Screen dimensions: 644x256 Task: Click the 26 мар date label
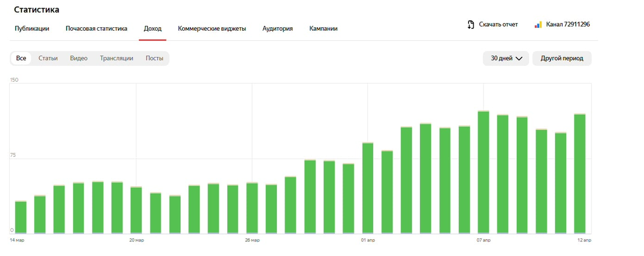(x=252, y=240)
